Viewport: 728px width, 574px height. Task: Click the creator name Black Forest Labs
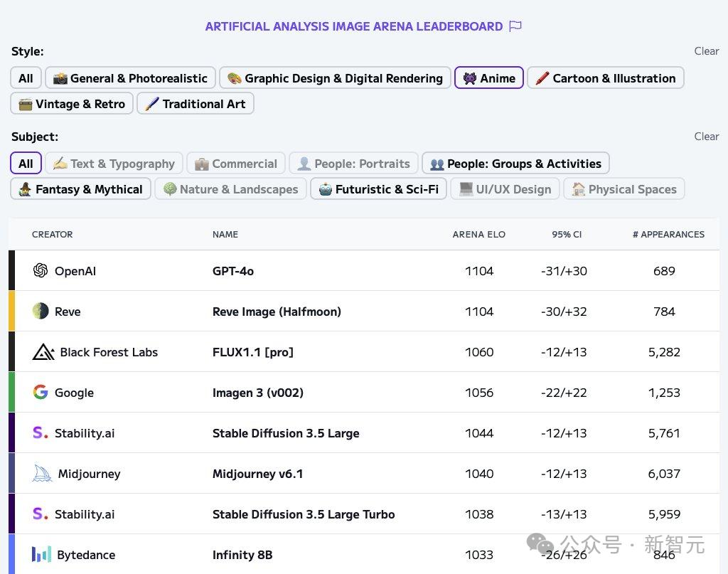(109, 353)
